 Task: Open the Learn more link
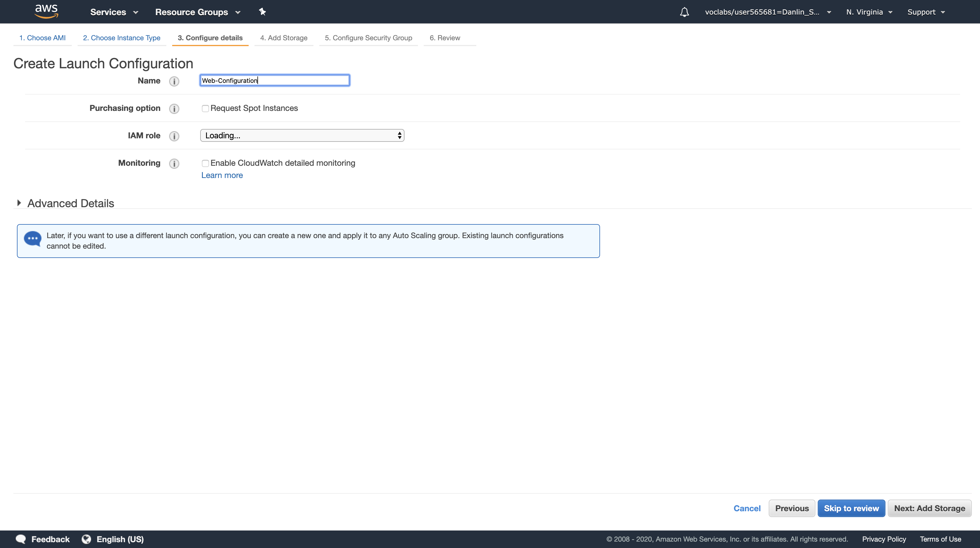(222, 175)
